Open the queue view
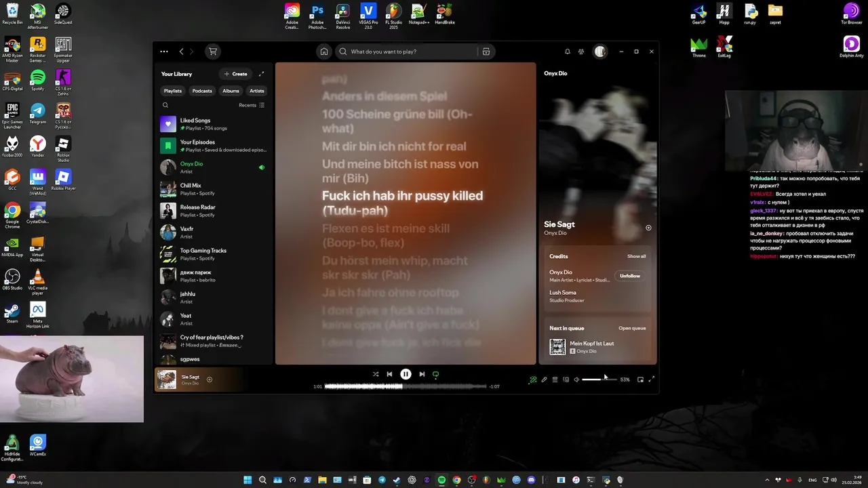Screen dimensions: 868x488 click(x=555, y=380)
